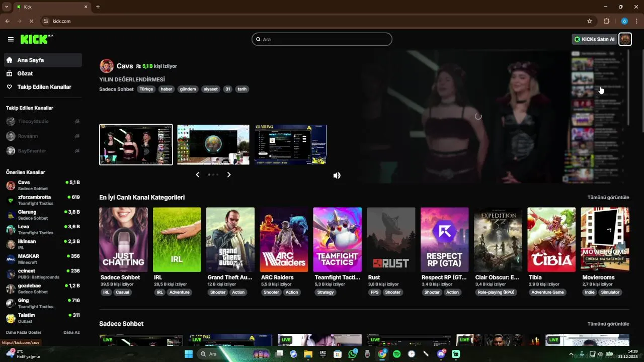Open Talatim recommended channel

point(43,318)
